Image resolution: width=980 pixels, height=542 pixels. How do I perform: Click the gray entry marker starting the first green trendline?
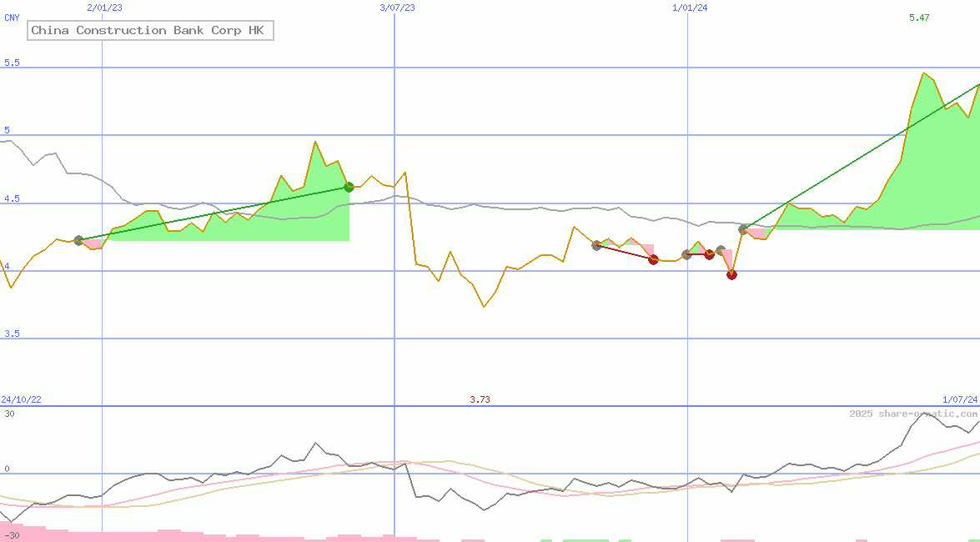coord(79,240)
